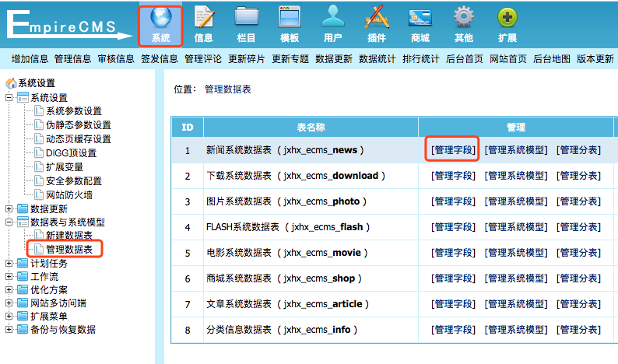Expand the 备份与恢复数据 tree node

pos(9,330)
